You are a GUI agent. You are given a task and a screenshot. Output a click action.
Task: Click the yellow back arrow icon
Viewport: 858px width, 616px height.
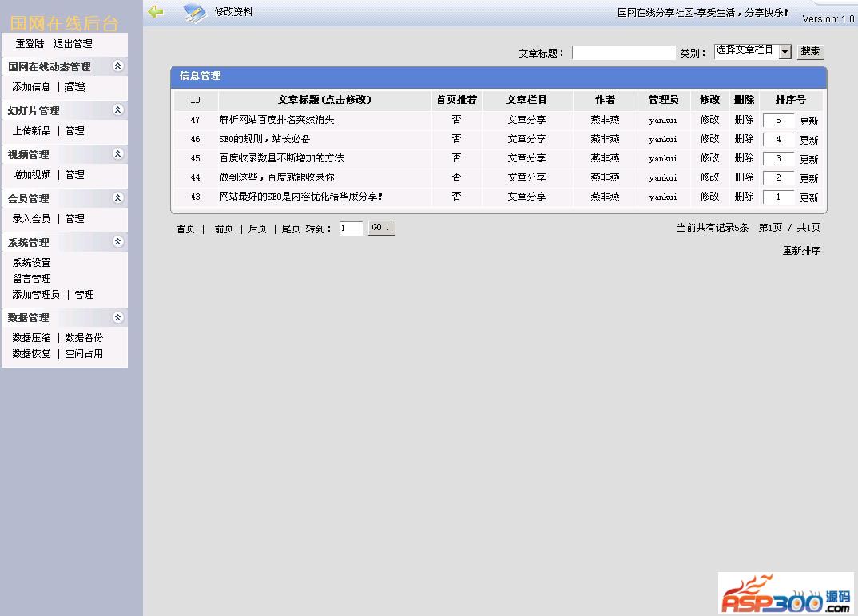(156, 11)
